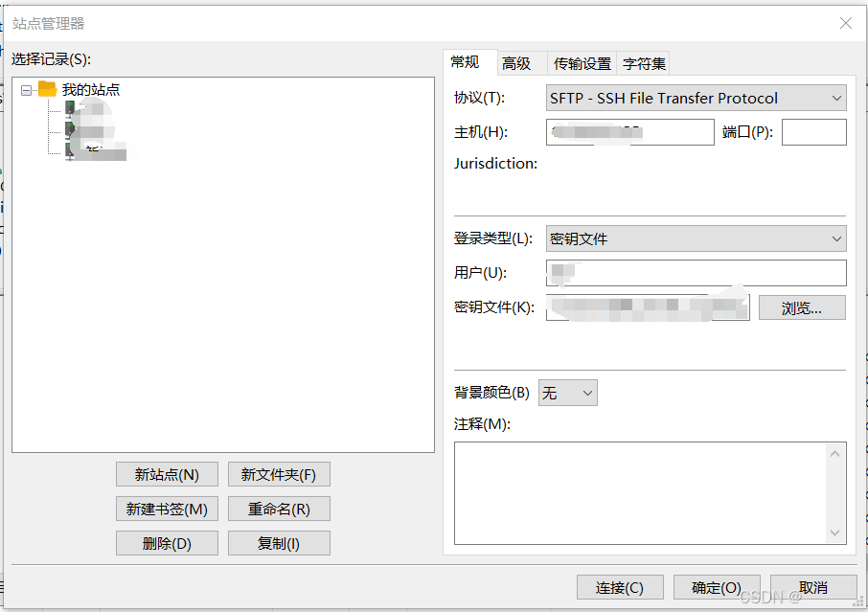
Task: Open the 背景颜色 dropdown
Action: pyautogui.click(x=568, y=393)
